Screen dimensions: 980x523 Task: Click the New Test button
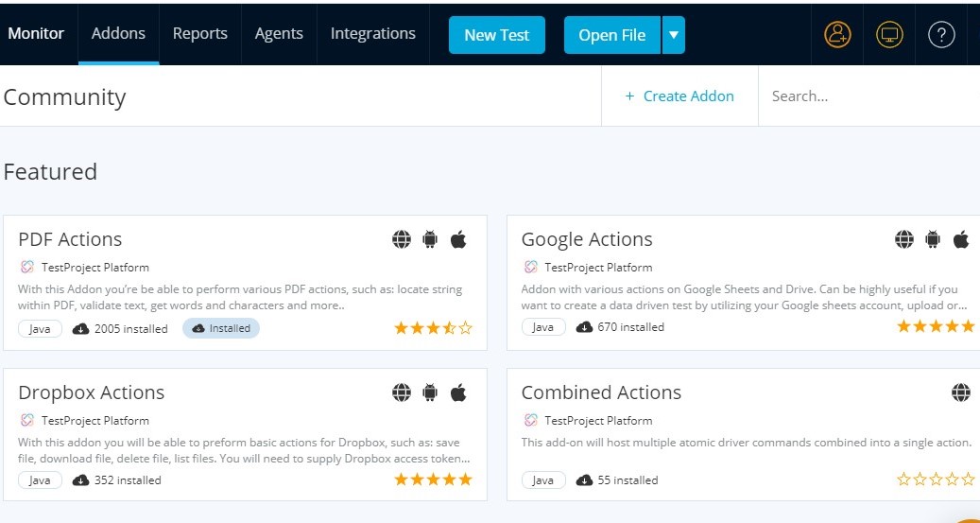[x=496, y=35]
